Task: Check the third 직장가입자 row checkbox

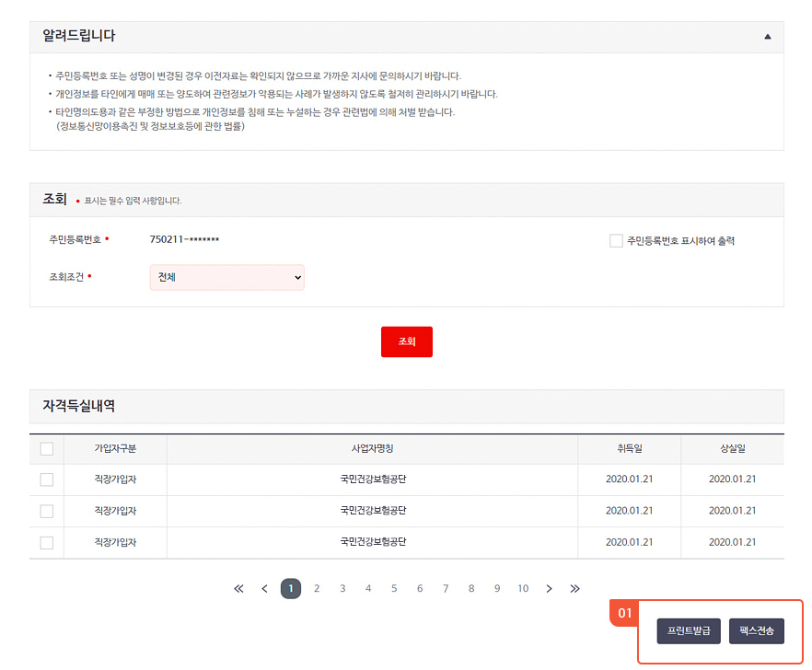Action: (47, 543)
